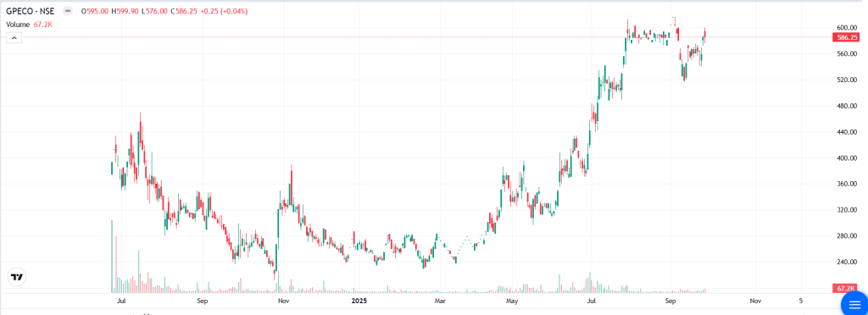Click the red 67.2K value beside Volume
This screenshot has height=315, width=868.
pyautogui.click(x=42, y=25)
